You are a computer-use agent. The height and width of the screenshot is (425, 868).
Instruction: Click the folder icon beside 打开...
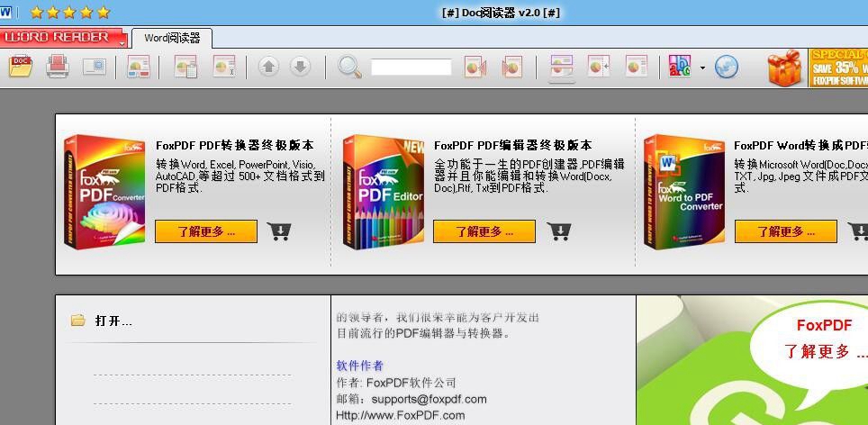point(78,320)
